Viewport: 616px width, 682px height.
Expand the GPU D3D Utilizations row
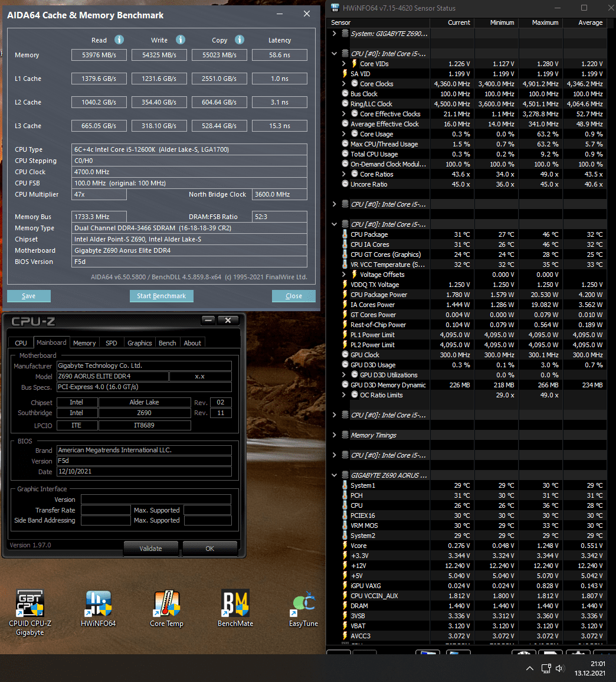(343, 374)
